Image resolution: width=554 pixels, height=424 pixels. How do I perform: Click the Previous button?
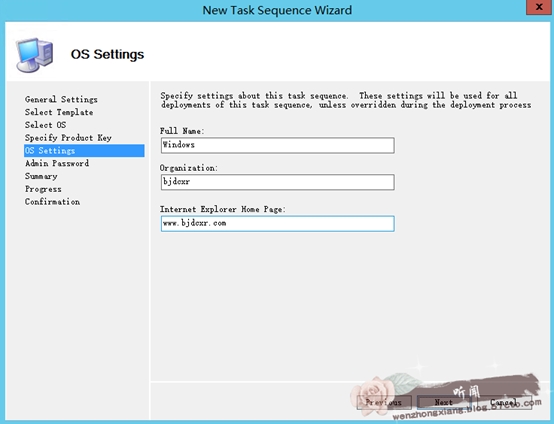coord(384,402)
